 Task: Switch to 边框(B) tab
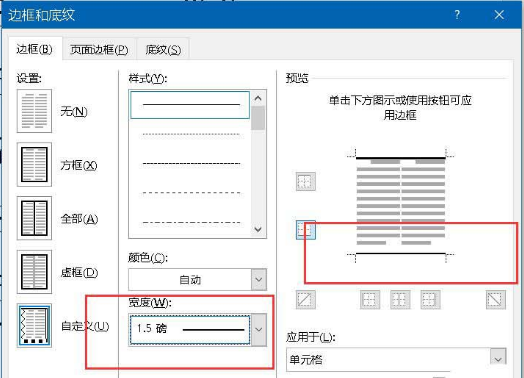[x=34, y=49]
